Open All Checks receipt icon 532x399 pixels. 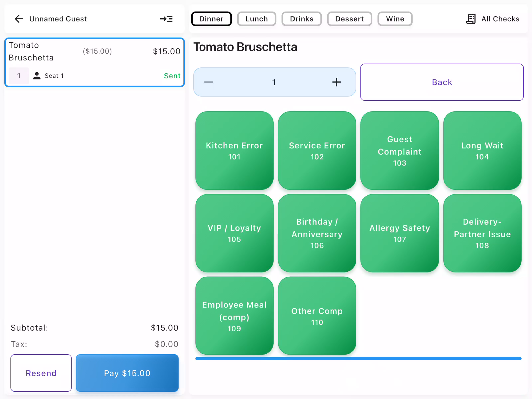pyautogui.click(x=471, y=19)
